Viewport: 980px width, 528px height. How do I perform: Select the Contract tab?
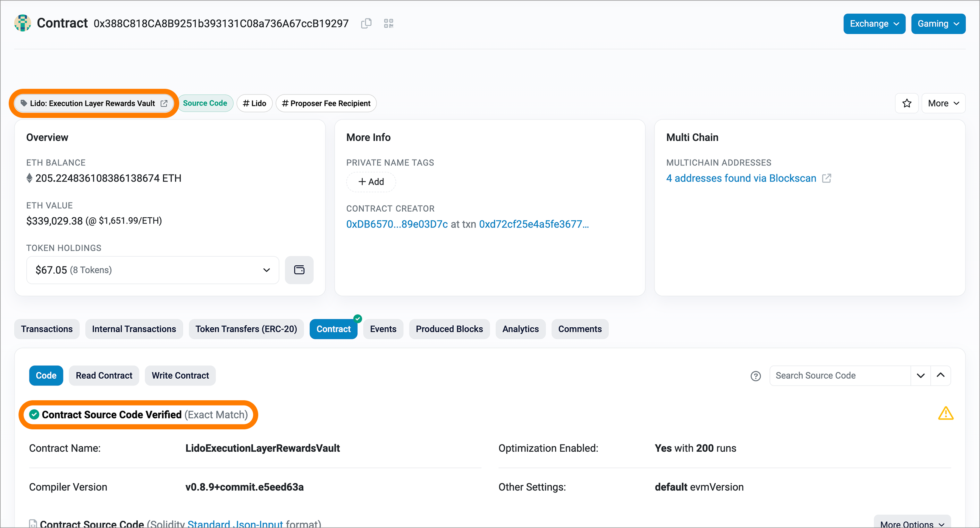coord(333,329)
